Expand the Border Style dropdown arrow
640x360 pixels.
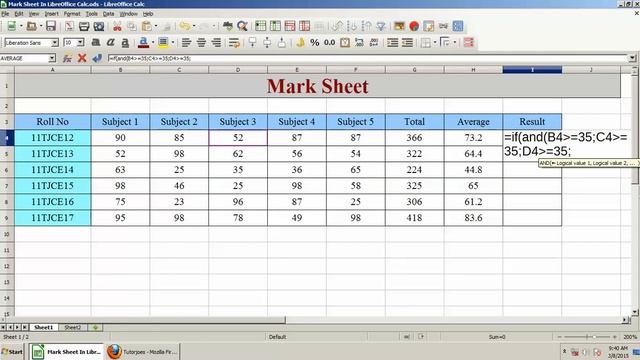(x=454, y=42)
